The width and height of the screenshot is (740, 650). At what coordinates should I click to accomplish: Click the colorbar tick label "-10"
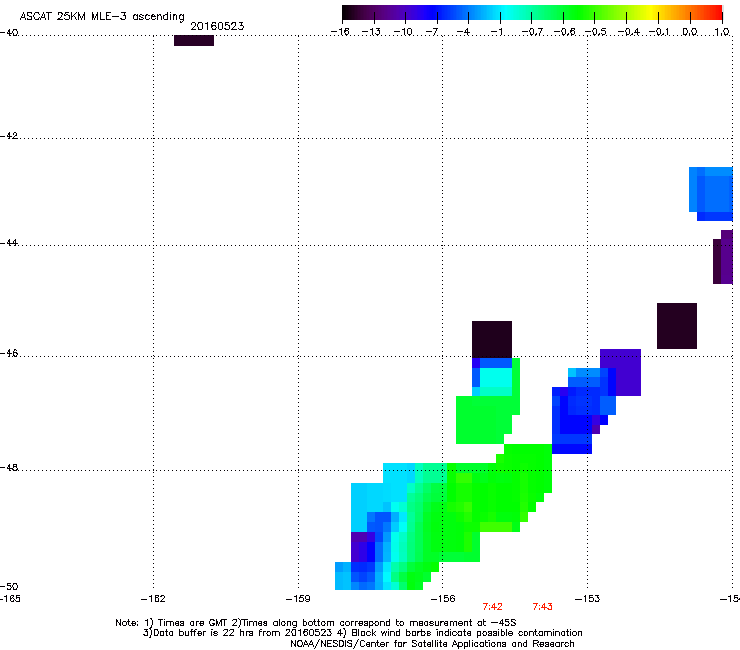[x=403, y=32]
